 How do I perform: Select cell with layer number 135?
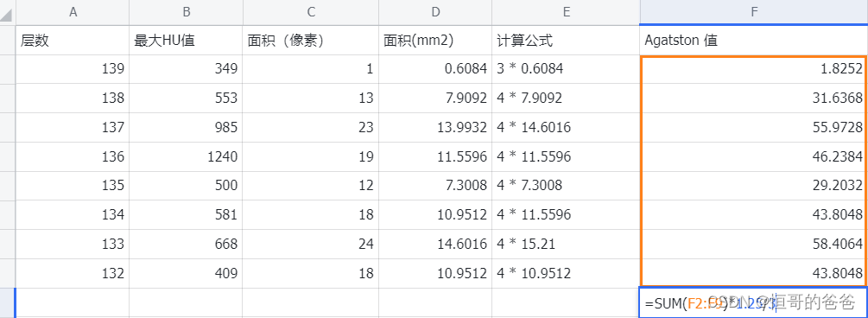click(73, 186)
